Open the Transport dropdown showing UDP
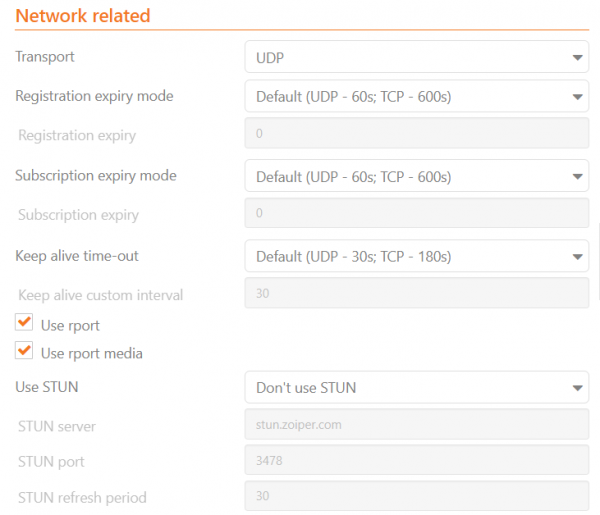 [416, 58]
